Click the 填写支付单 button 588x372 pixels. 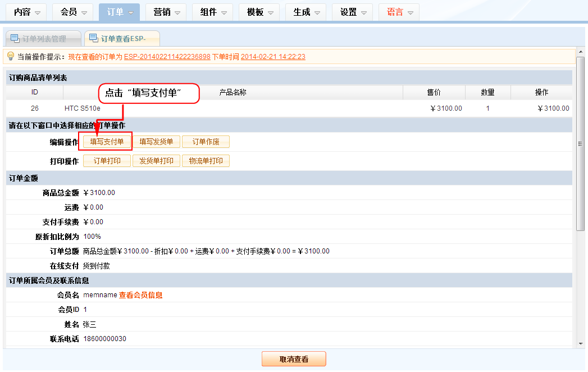point(107,142)
